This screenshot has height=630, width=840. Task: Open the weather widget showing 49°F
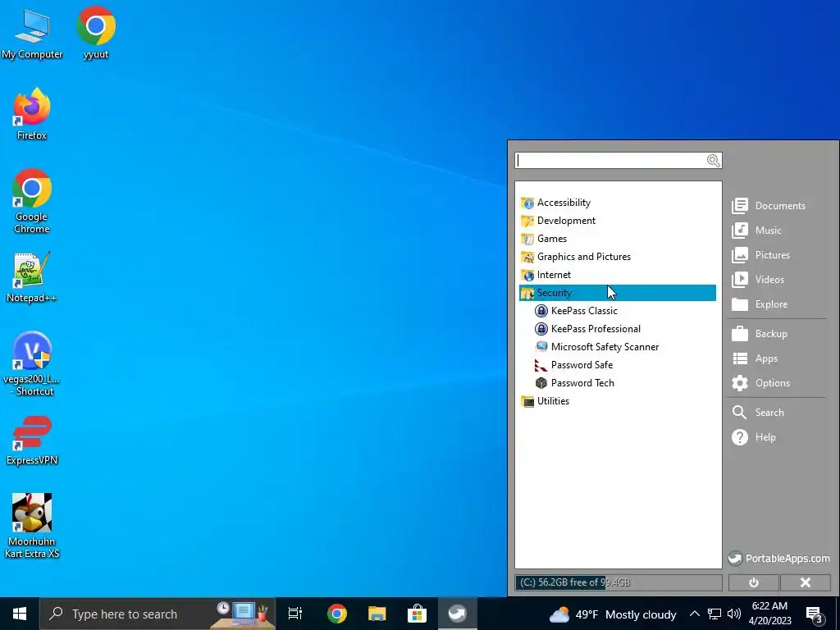pyautogui.click(x=613, y=614)
